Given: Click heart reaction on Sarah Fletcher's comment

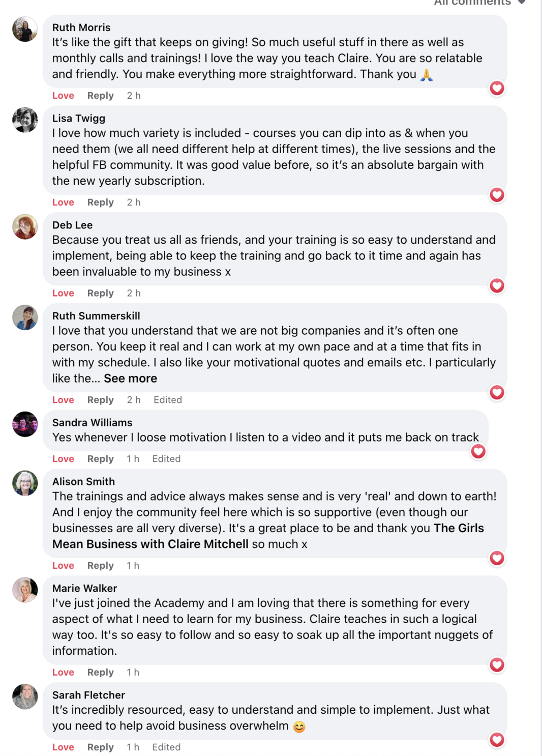Looking at the screenshot, I should [497, 740].
